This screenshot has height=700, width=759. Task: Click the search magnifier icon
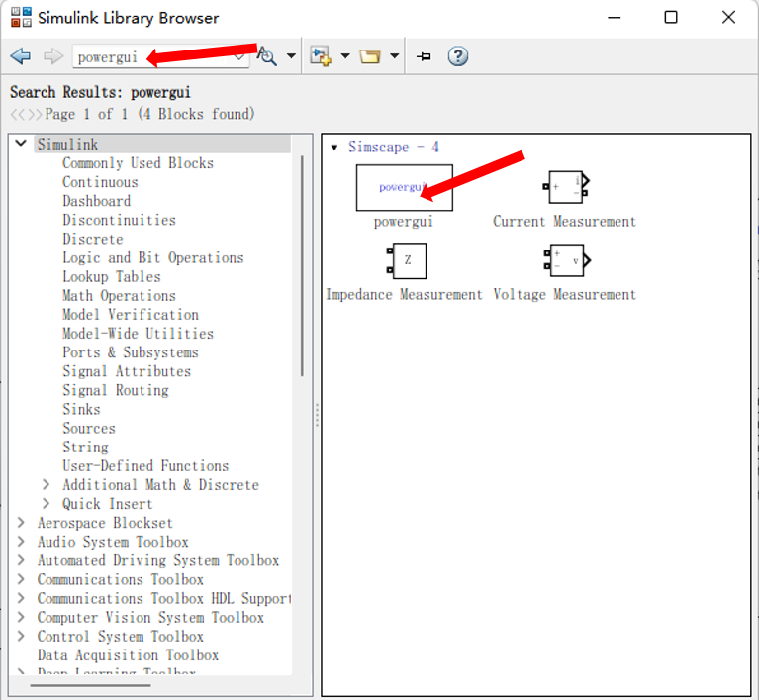click(267, 56)
